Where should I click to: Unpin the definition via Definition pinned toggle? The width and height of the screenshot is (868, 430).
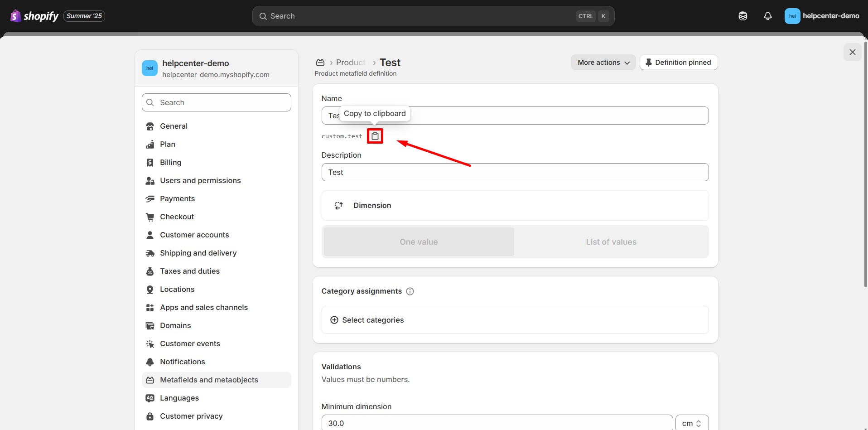[x=678, y=62]
